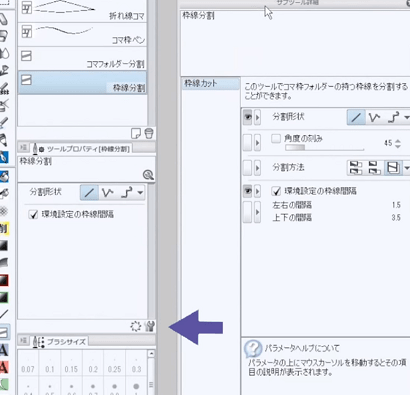Switch to ツールプロパティ[枠線分割] tab
The width and height of the screenshot is (410, 395).
click(81, 148)
